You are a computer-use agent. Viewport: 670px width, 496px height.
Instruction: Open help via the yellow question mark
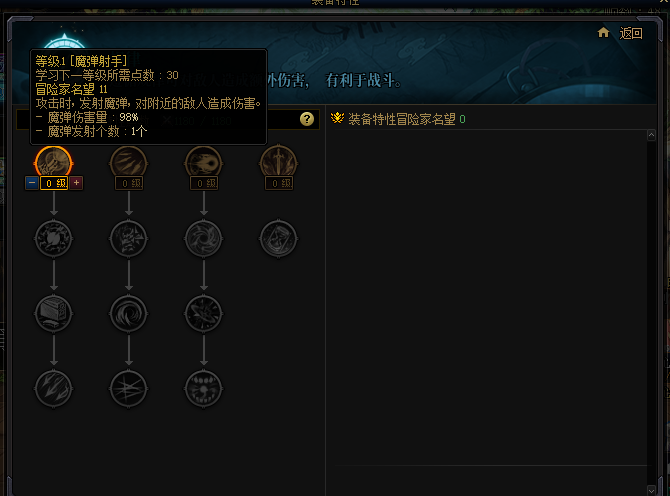(x=307, y=119)
